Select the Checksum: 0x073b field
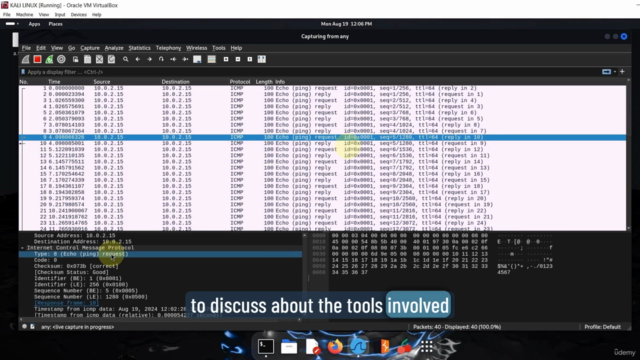Viewport: 640px width, 360px height. (x=76, y=266)
